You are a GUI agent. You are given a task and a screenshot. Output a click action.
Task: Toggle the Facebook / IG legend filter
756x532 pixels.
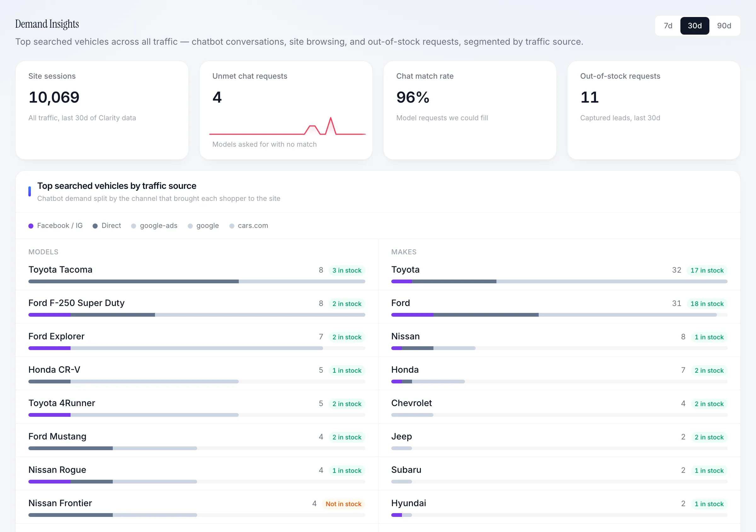(55, 226)
